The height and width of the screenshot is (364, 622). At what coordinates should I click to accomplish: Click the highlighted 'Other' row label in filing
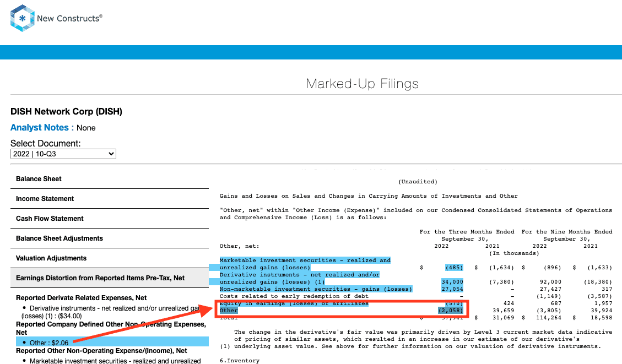point(229,311)
